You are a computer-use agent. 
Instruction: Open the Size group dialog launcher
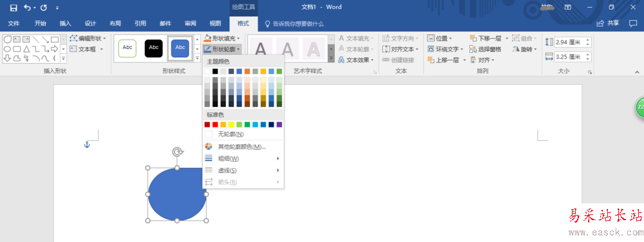590,72
